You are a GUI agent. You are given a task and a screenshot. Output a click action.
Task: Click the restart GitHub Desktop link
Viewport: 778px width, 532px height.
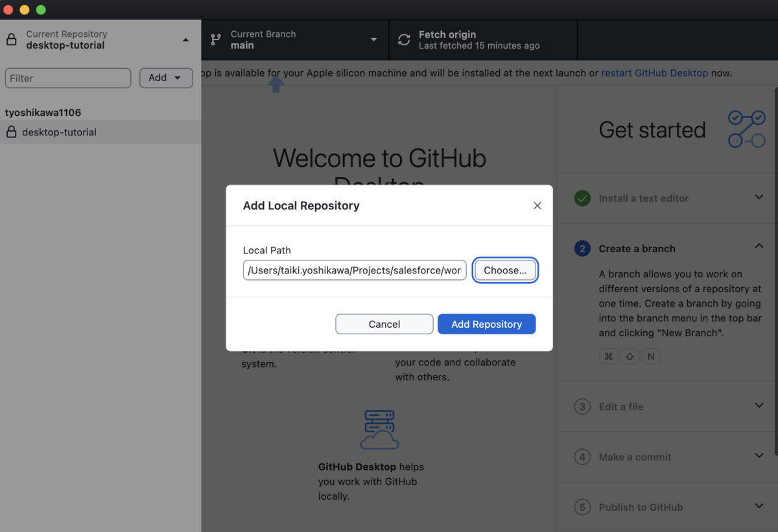pyautogui.click(x=654, y=73)
